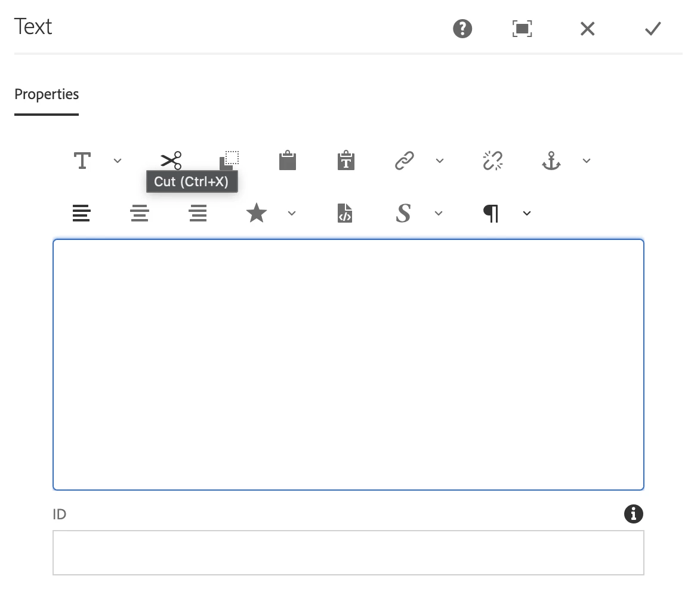Focus the ID input field
Viewport: 691px width, 616px height.
348,553
